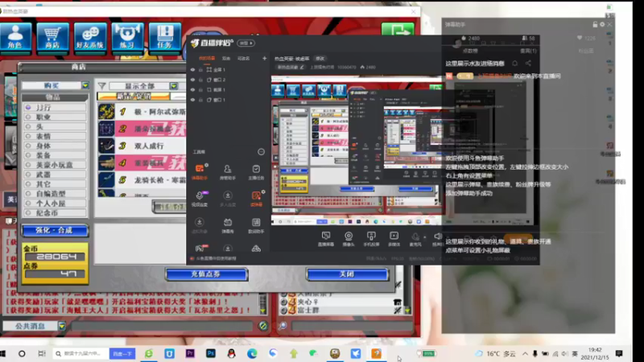Open the 主播任务 tool icon

[256, 172]
